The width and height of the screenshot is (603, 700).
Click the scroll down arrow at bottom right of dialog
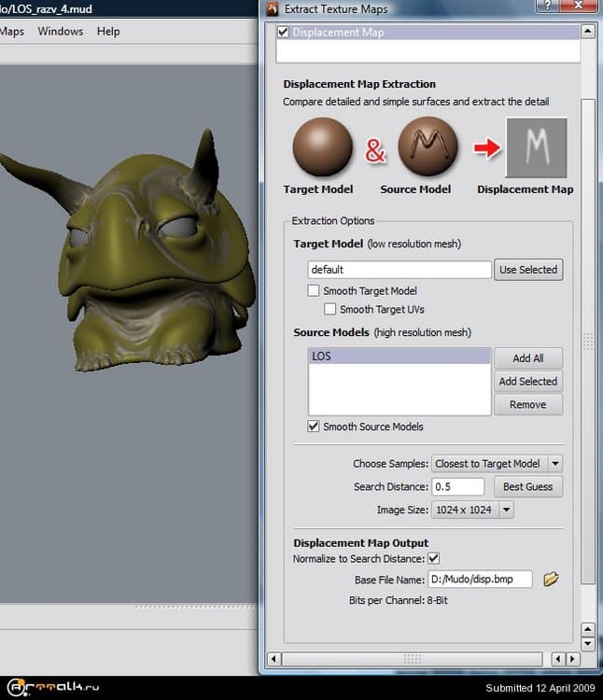pos(588,643)
